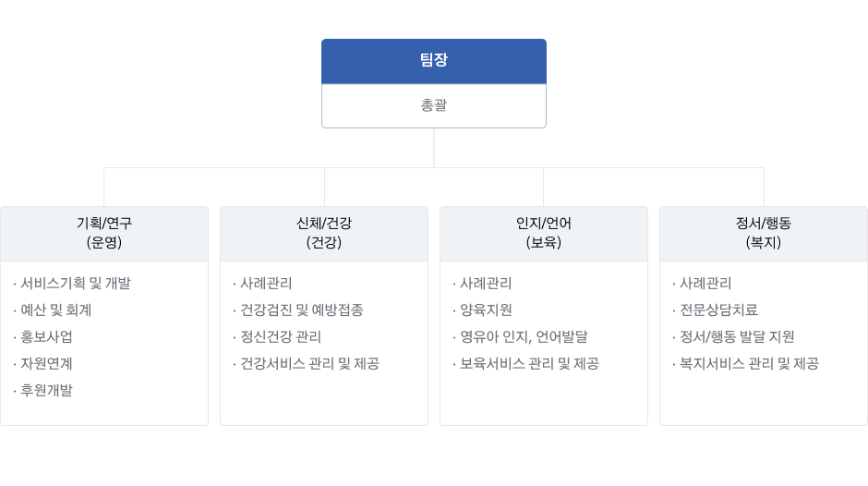The height and width of the screenshot is (486, 868).
Task: Click the 정서/행동 (복지) department header
Action: (x=764, y=234)
